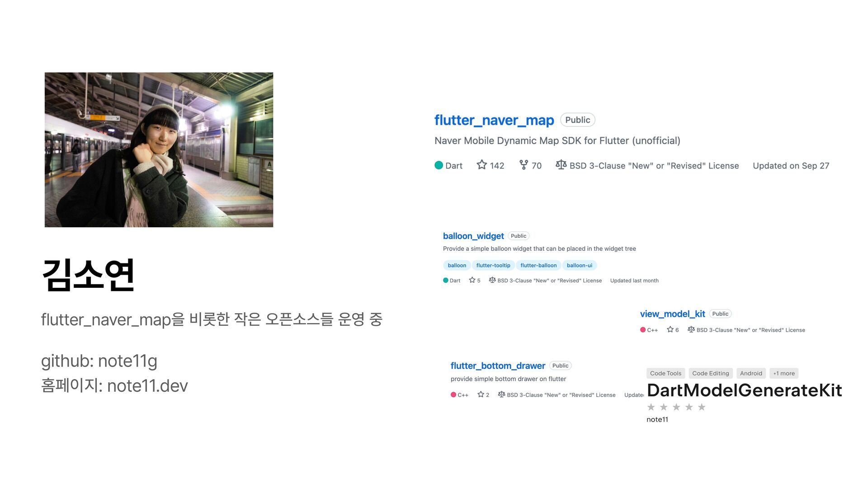
Task: Click the profile photo thumbnail
Action: click(x=159, y=150)
